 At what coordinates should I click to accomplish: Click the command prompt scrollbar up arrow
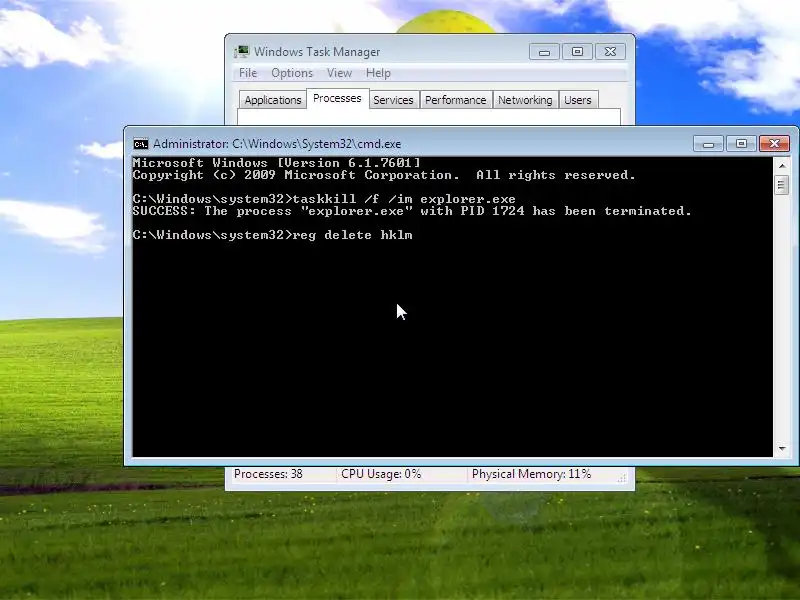coord(782,166)
